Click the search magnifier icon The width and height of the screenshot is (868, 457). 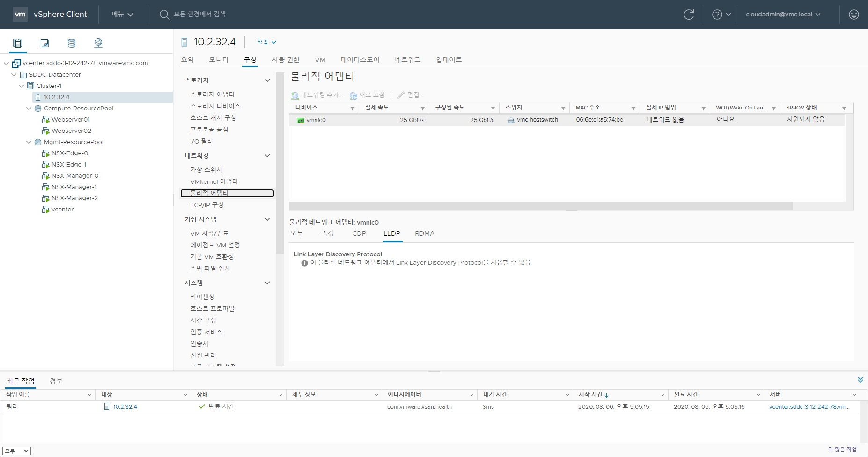(x=164, y=15)
